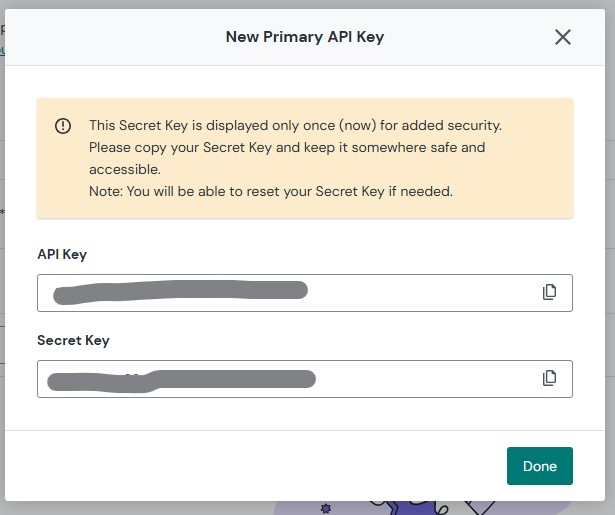Image resolution: width=615 pixels, height=515 pixels.
Task: Select the redacted API Key value
Action: 180,291
